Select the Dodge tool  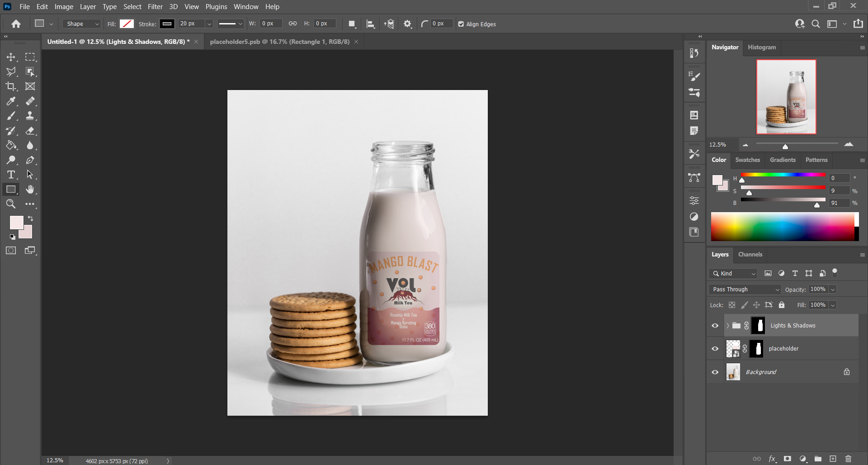11,160
